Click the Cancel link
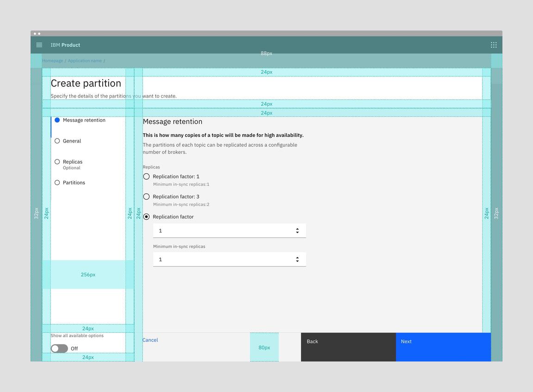The image size is (533, 392). [x=150, y=340]
